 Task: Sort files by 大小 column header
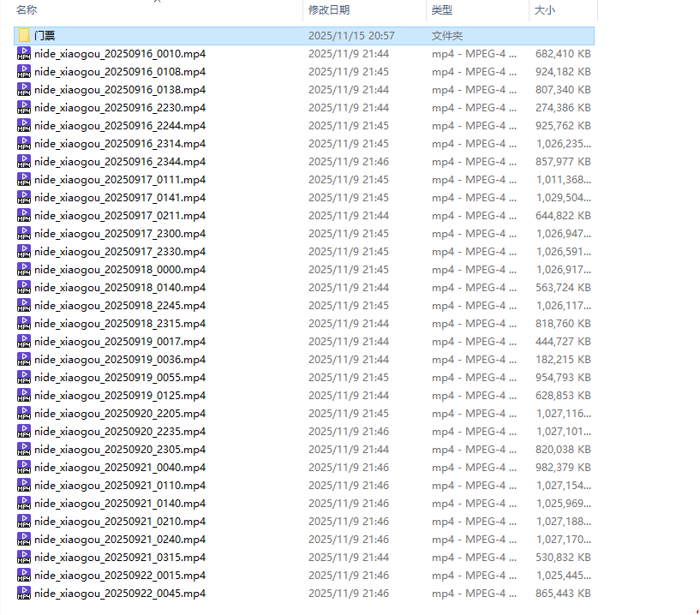[545, 10]
